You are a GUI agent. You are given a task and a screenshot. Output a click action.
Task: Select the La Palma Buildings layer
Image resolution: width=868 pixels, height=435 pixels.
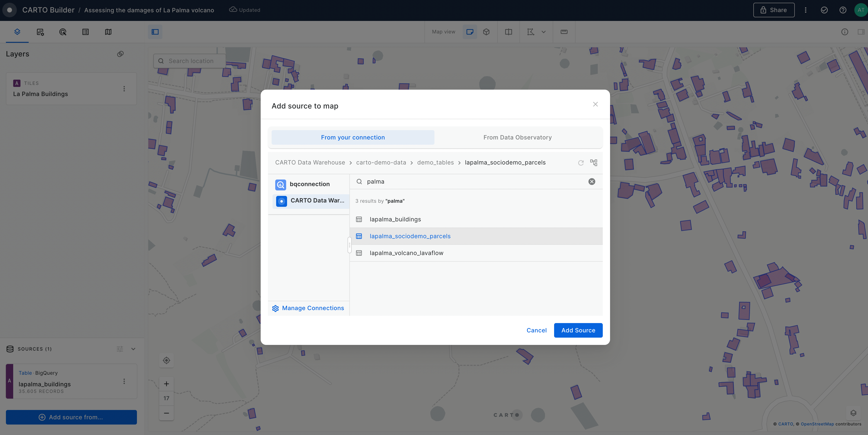pyautogui.click(x=71, y=89)
